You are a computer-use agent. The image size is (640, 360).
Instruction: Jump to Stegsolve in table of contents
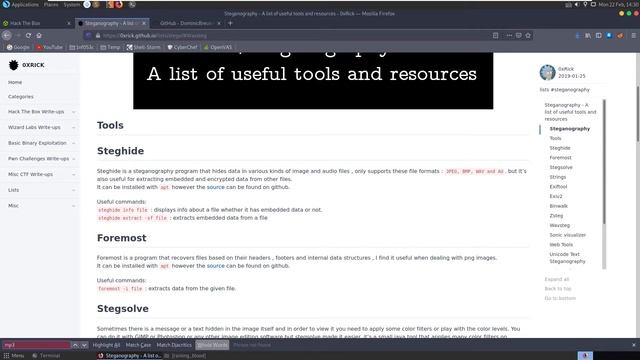click(x=561, y=167)
